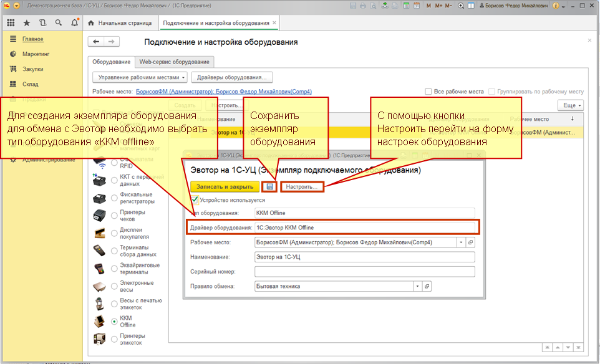The height and width of the screenshot is (364, 600).
Task: Open Favorites star icon
Action: 27,23
